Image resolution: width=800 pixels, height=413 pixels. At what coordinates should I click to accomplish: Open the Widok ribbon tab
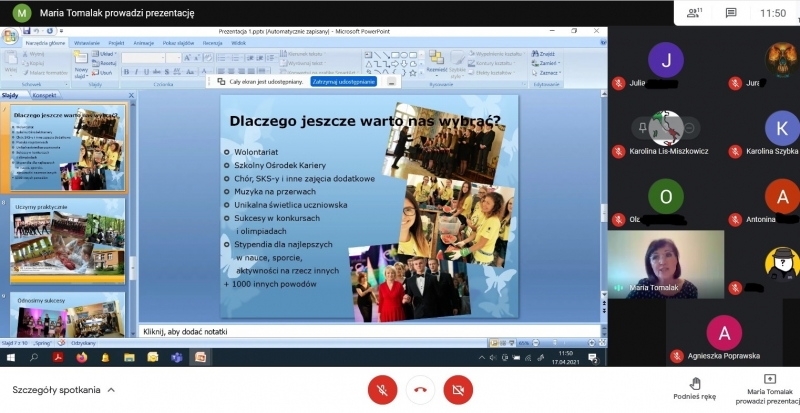pyautogui.click(x=238, y=43)
